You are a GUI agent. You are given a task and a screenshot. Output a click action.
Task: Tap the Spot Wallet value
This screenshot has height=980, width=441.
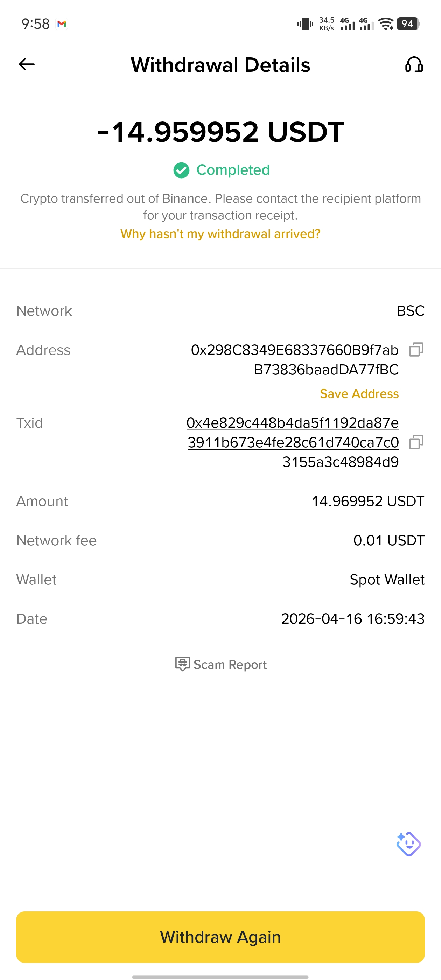[387, 580]
